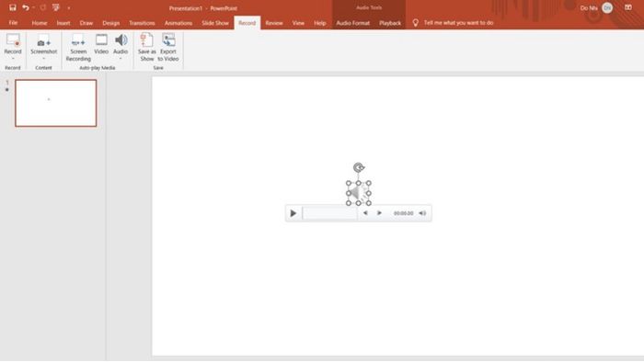644x362 pixels.
Task: Switch to Audio Format tab
Action: [x=352, y=23]
